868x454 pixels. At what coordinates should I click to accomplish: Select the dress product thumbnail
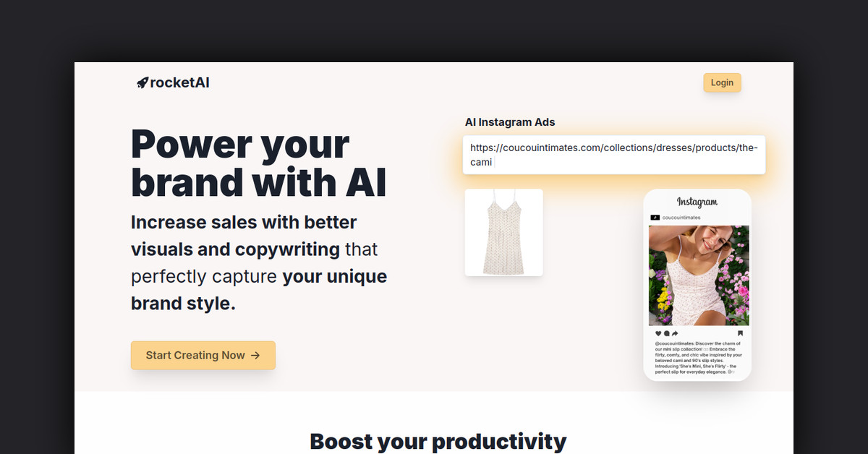point(503,232)
